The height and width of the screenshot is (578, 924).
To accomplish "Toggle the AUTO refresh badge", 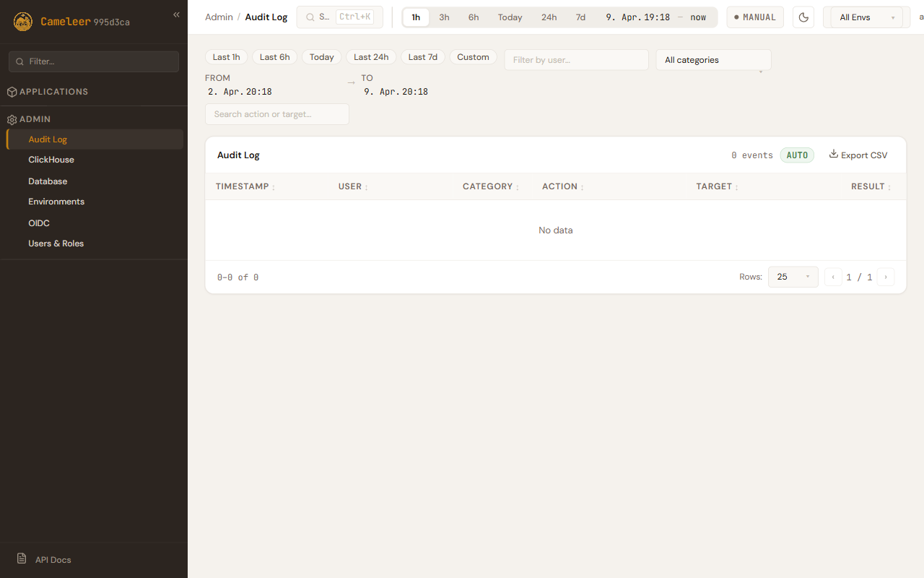I will point(796,155).
